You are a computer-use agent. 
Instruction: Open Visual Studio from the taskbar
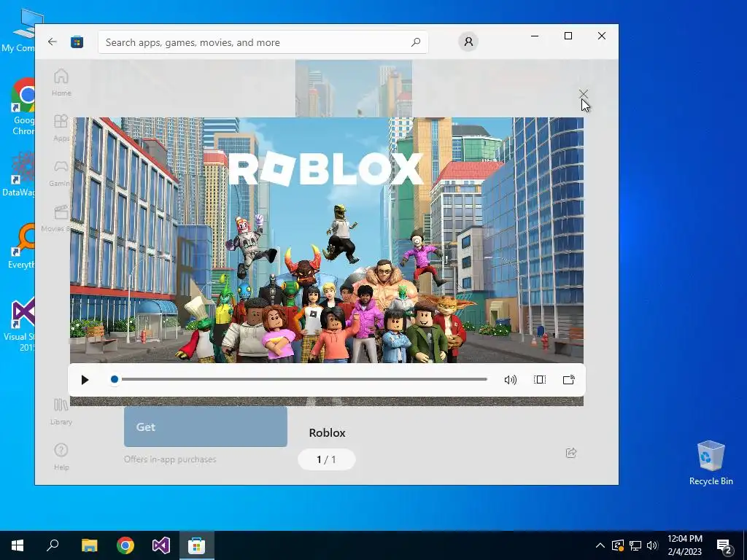pyautogui.click(x=161, y=545)
